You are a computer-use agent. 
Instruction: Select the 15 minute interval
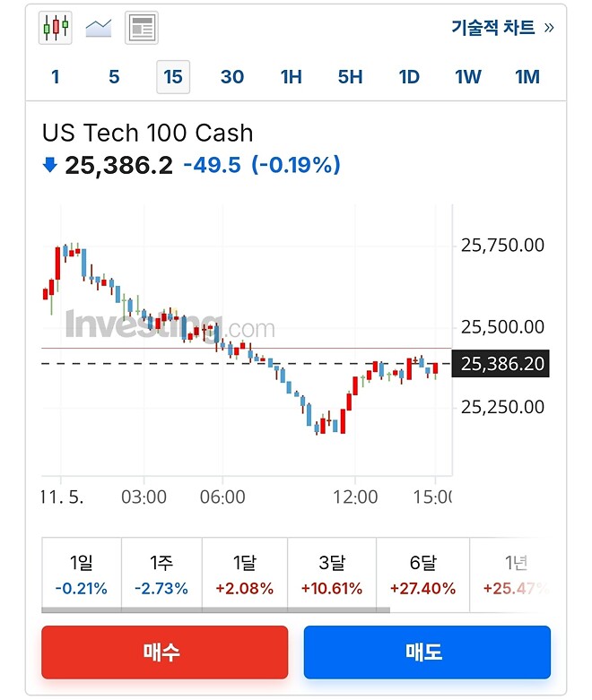173,77
